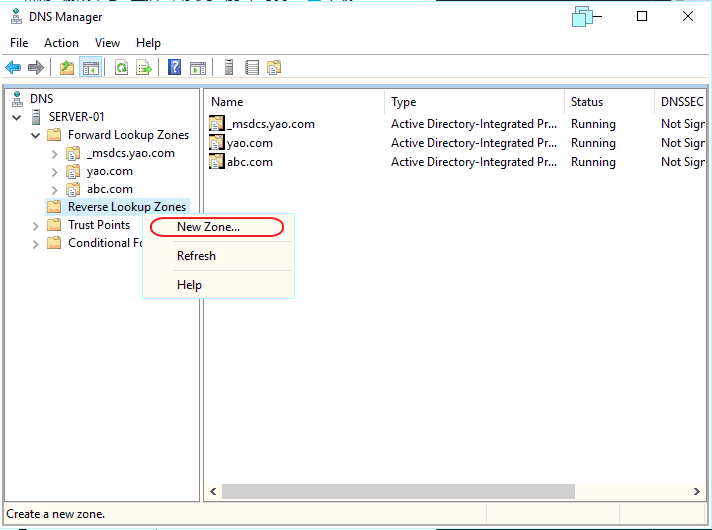Viewport: 712px width, 530px height.
Task: Click the Conditional Forwarders folder icon
Action: [54, 243]
